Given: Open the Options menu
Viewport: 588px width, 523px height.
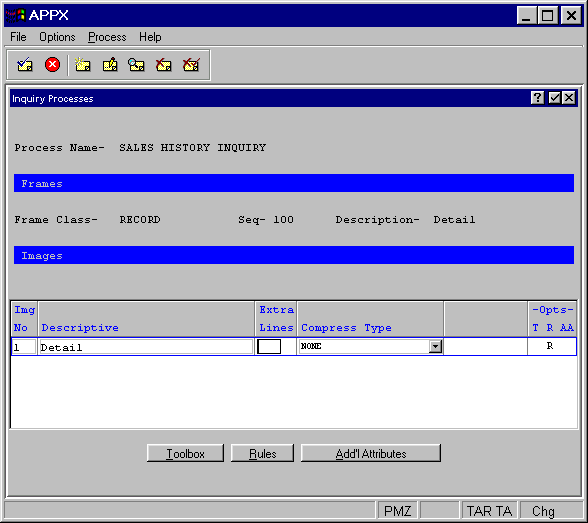Looking at the screenshot, I should tap(57, 37).
